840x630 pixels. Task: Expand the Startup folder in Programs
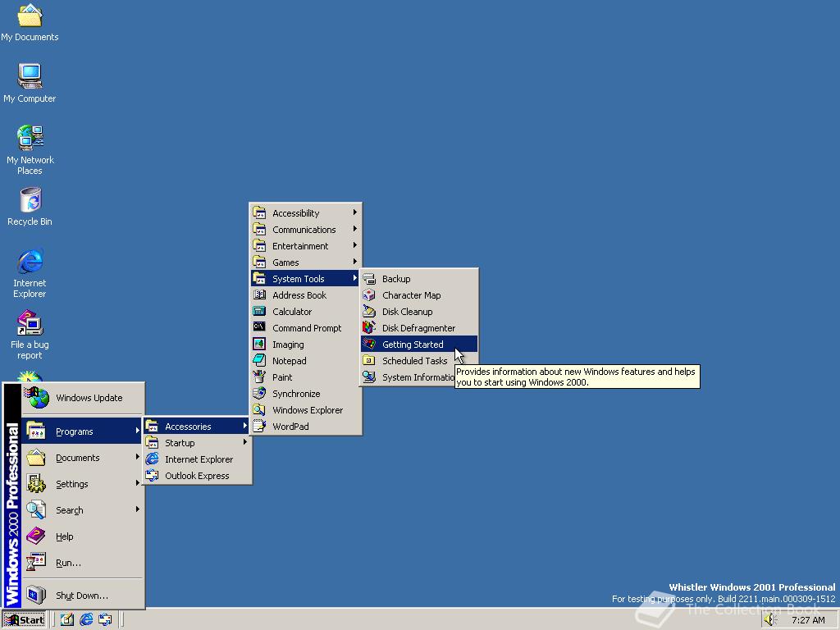197,443
